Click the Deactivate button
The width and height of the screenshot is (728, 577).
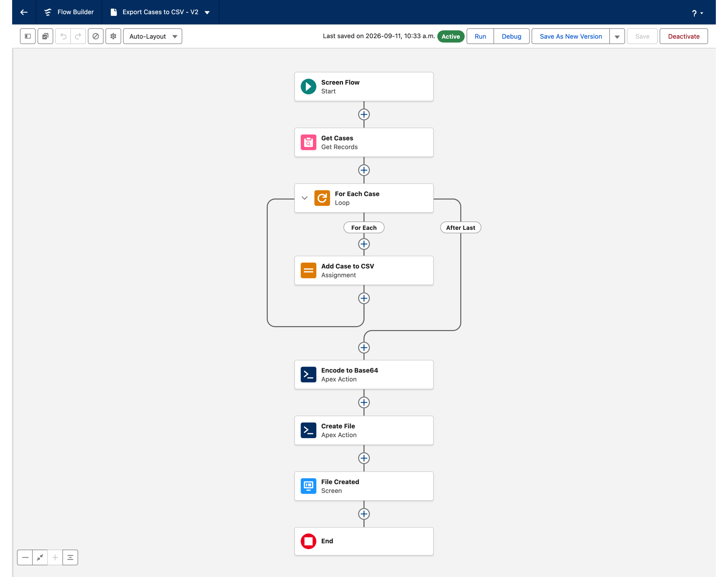tap(684, 36)
